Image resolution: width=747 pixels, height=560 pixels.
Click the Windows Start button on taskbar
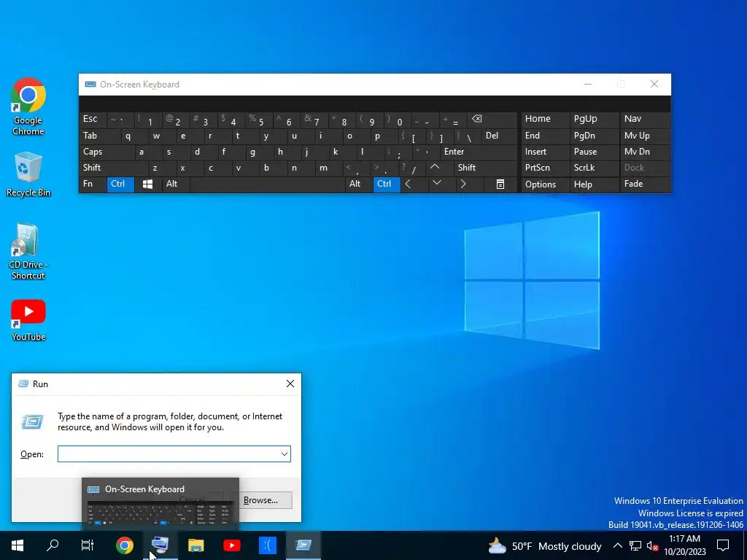tap(18, 545)
